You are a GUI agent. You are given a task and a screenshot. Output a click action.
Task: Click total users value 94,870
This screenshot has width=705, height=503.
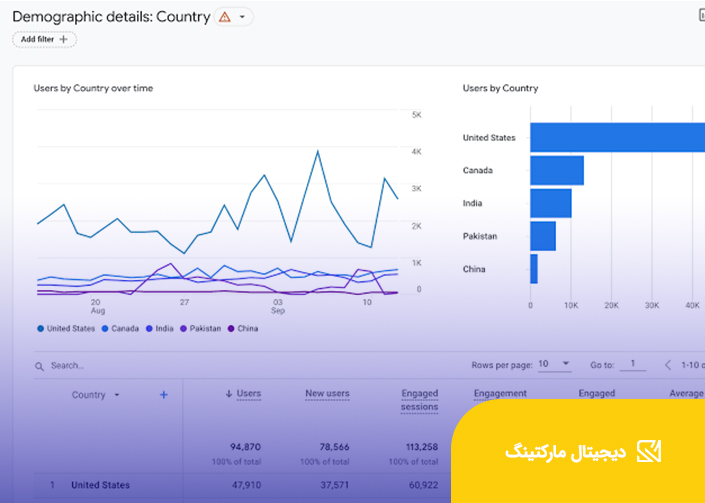click(245, 447)
